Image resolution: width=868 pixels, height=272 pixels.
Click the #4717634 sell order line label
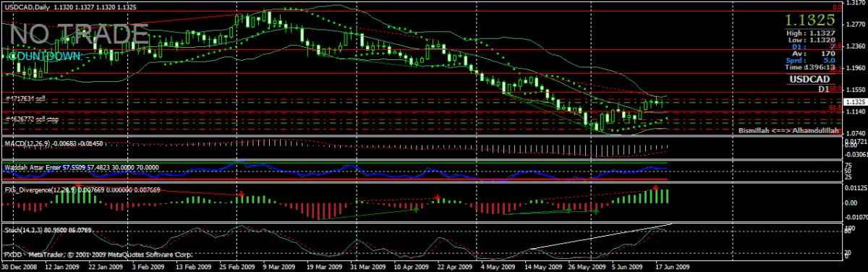tap(25, 98)
